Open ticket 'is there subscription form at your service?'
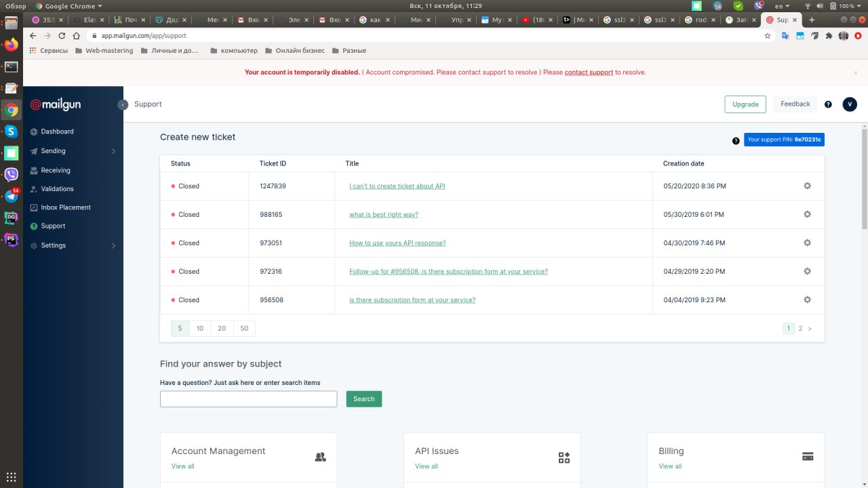Screen dimensions: 868x488 [x=412, y=300]
